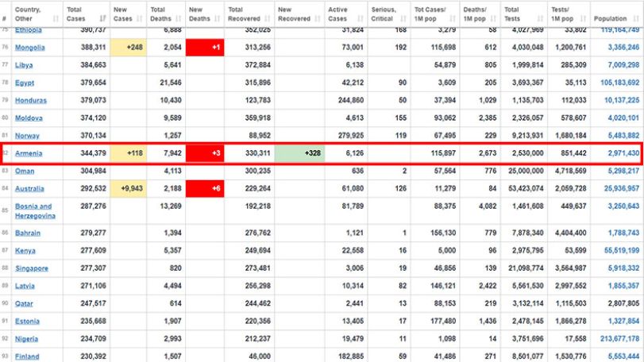The image size is (644, 362).
Task: Click Population column sort icon
Action: [636, 18]
